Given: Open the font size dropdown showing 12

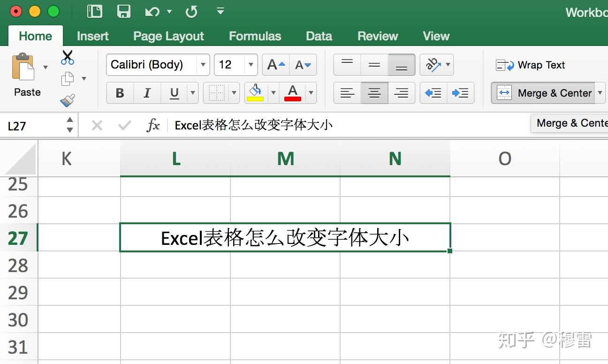Looking at the screenshot, I should coord(251,65).
